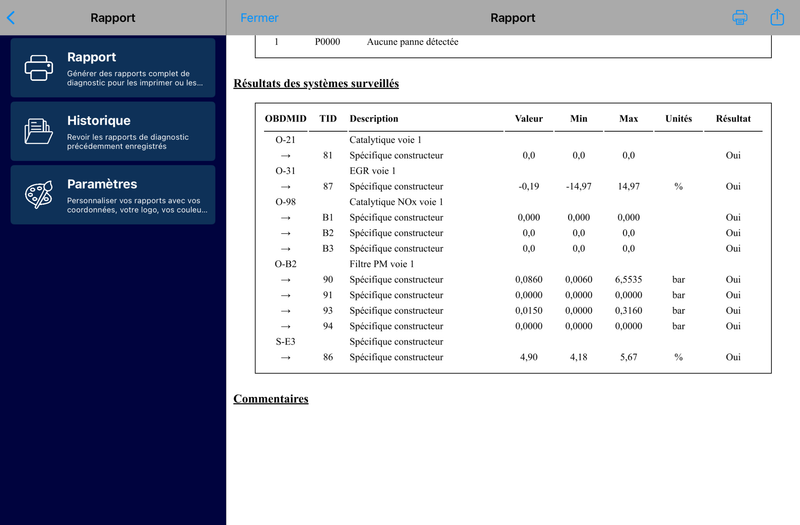The height and width of the screenshot is (525, 800).
Task: Click the Rapport printer icon in sidebar
Action: pos(39,67)
